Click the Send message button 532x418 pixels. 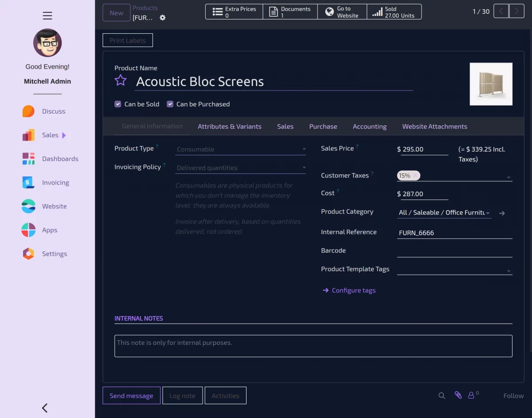pos(131,395)
